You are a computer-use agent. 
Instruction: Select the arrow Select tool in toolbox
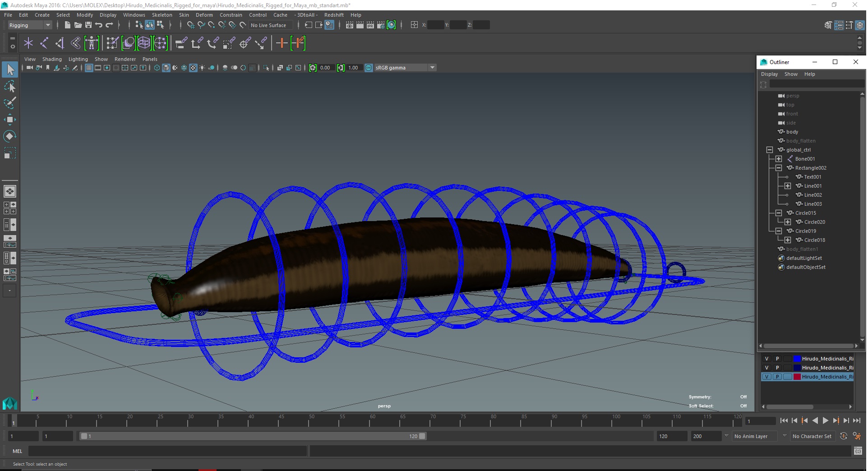(x=10, y=69)
